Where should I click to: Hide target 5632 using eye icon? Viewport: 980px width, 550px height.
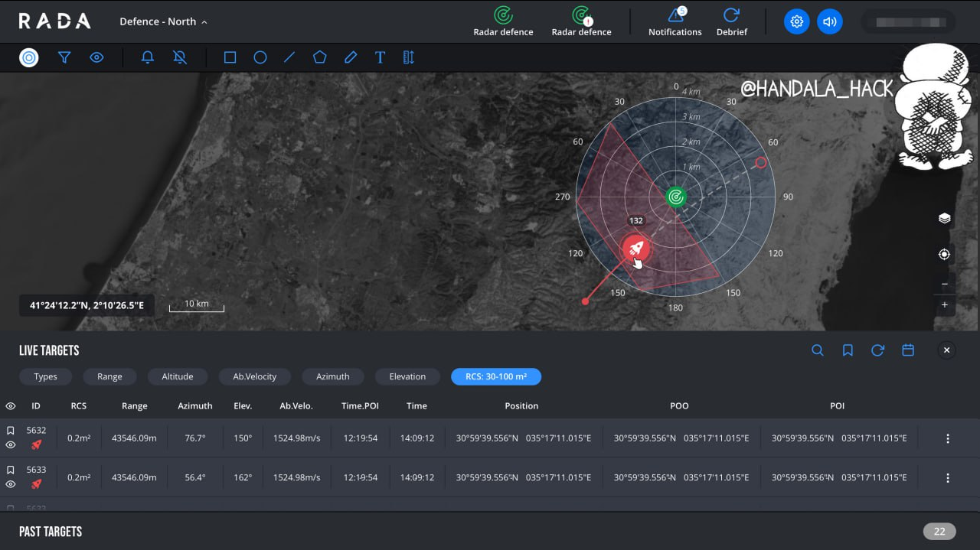point(11,445)
